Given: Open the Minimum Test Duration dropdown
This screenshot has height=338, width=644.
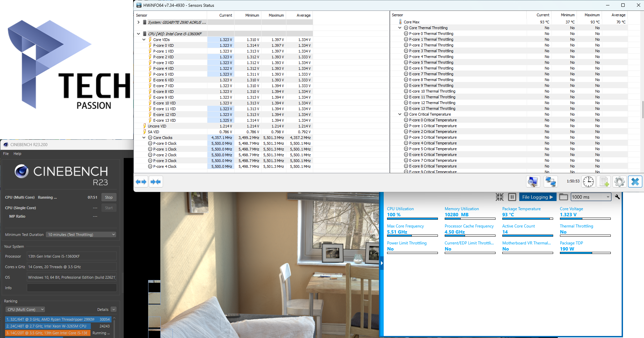Looking at the screenshot, I should (x=81, y=235).
